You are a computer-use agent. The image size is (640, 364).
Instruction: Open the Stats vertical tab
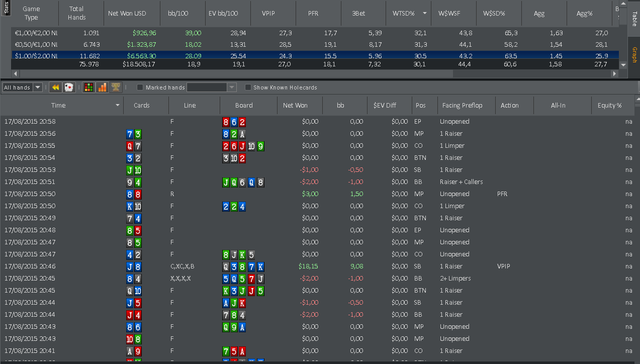click(x=6, y=8)
